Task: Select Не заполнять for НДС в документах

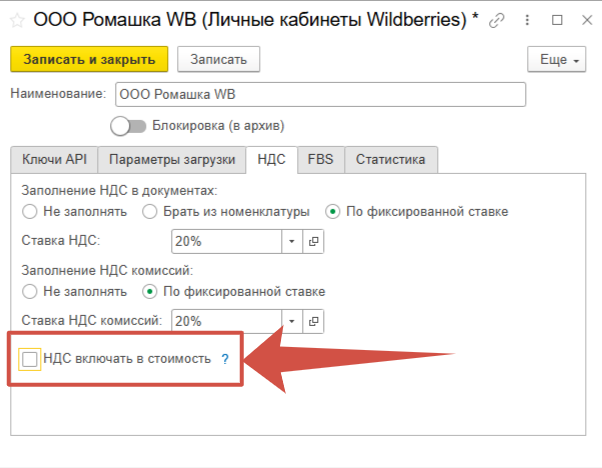Action: click(x=29, y=211)
